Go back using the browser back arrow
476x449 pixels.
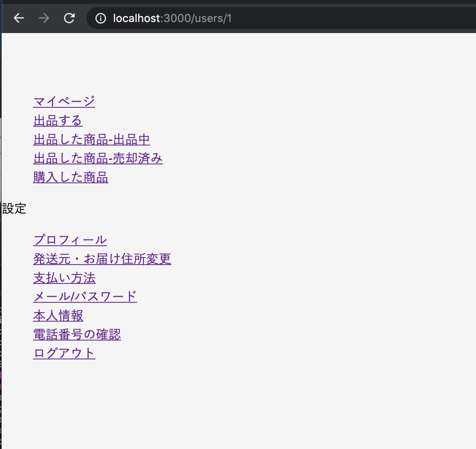pyautogui.click(x=19, y=18)
